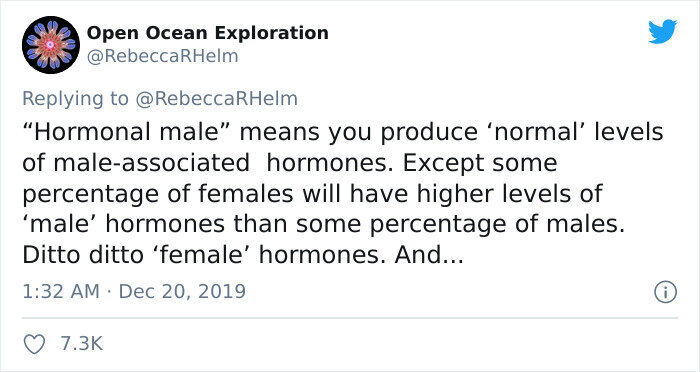Open the info icon beside the timestamp
The image size is (700, 372).
point(666,293)
